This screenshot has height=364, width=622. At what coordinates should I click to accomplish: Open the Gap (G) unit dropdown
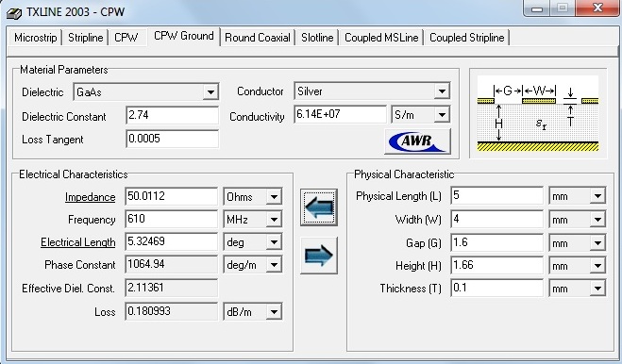[x=597, y=242]
